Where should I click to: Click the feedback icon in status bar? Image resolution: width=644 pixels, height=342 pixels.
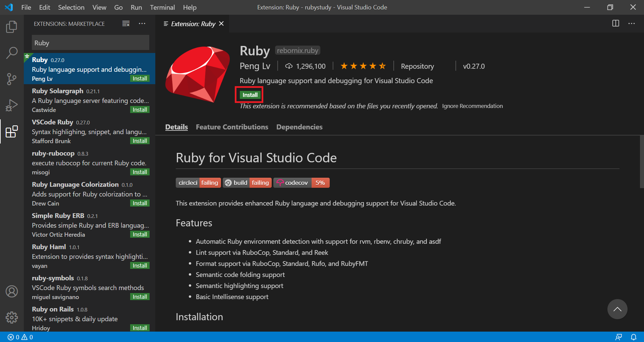coord(619,337)
